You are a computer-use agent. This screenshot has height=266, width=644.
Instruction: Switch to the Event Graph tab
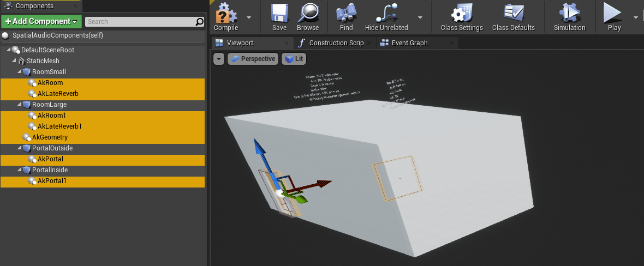[x=409, y=43]
